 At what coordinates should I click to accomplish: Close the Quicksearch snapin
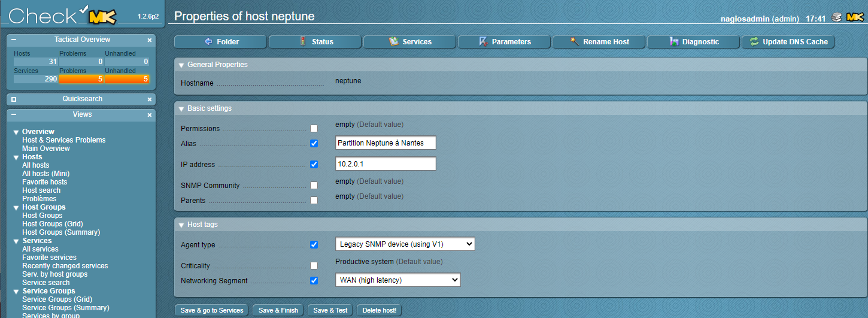(150, 99)
